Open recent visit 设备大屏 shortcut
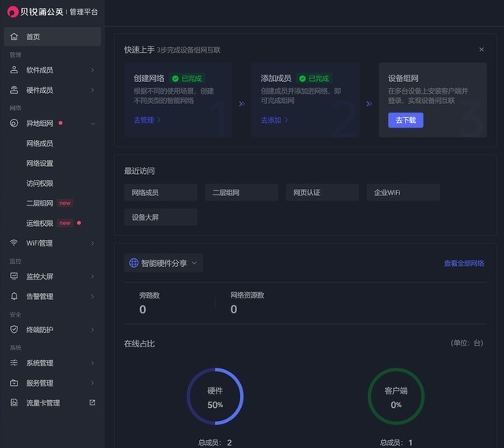Screen dimensions: 504x448 (x=161, y=217)
